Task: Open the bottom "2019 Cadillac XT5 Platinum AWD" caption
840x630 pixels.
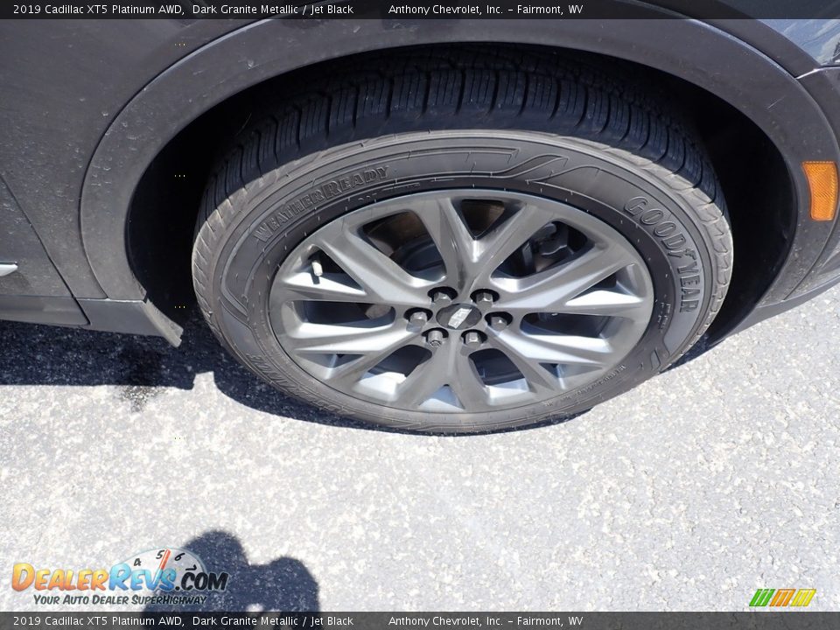Action: click(x=98, y=621)
